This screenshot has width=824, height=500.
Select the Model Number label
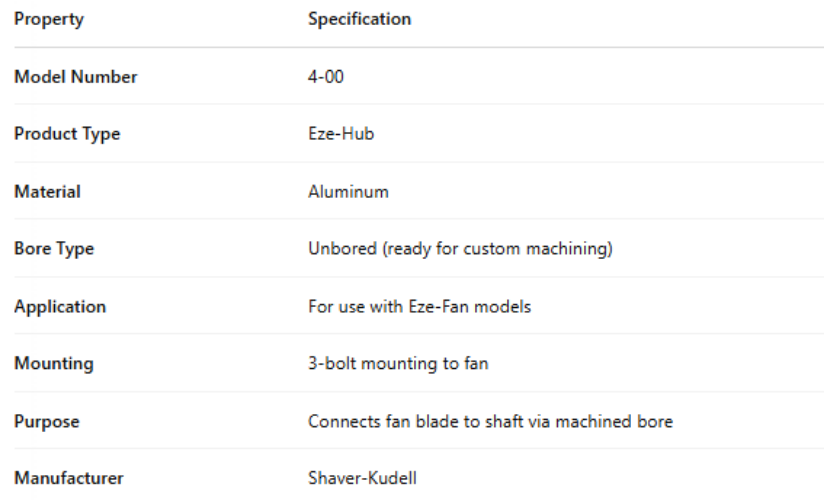point(76,77)
